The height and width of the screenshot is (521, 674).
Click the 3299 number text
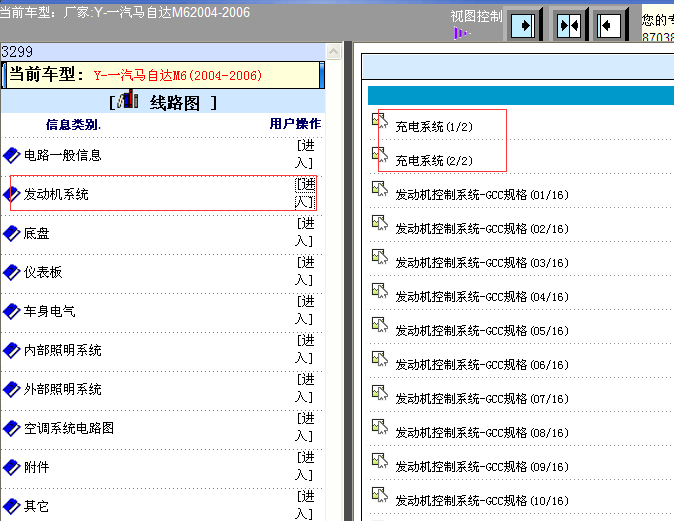[17, 52]
